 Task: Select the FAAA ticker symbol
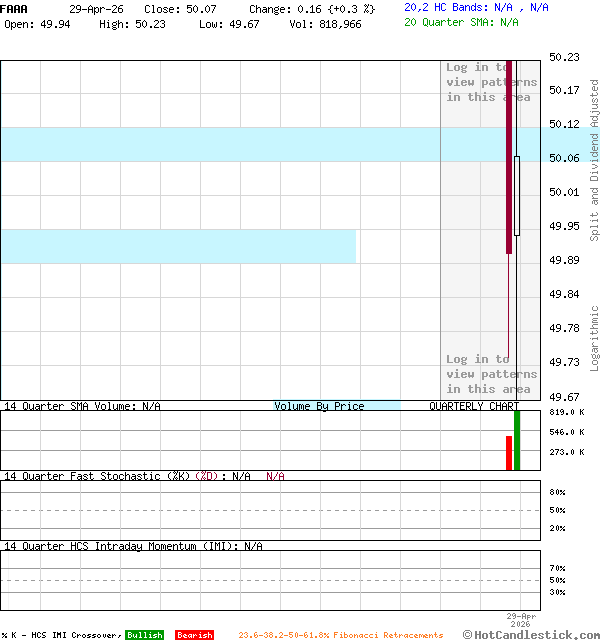click(x=15, y=8)
